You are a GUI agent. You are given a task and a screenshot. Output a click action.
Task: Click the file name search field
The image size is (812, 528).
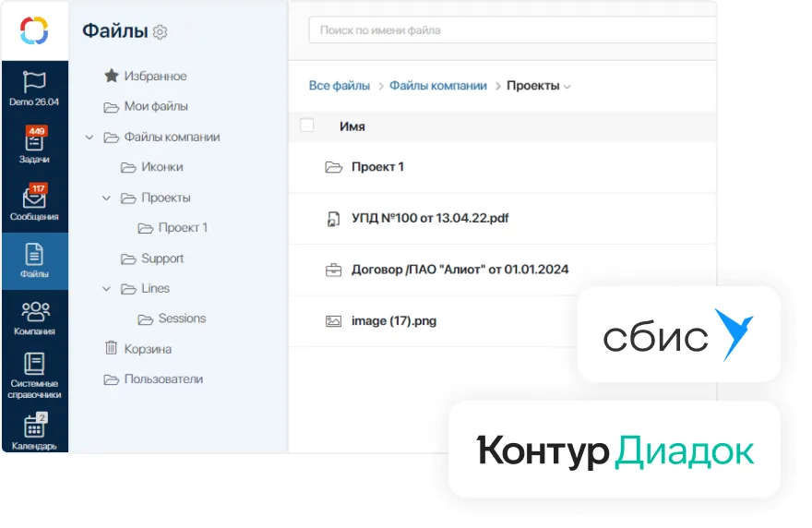coord(512,30)
